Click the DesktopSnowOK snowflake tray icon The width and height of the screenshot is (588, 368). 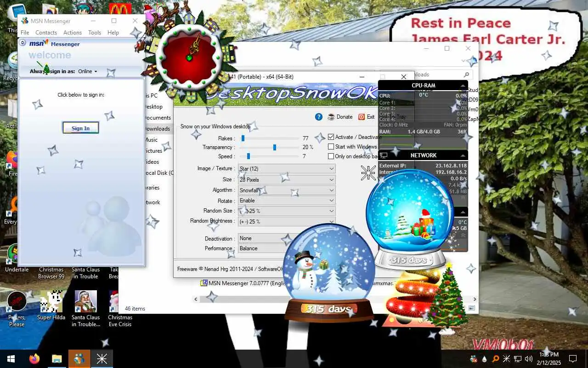tap(507, 359)
